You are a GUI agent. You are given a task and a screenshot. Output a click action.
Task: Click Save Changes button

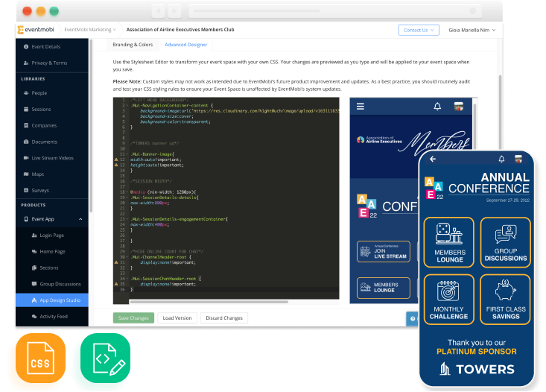pos(133,317)
